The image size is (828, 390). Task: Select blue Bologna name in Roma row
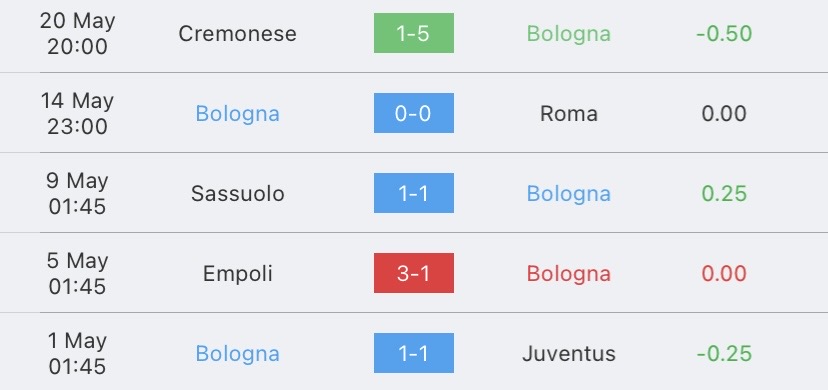tap(237, 115)
